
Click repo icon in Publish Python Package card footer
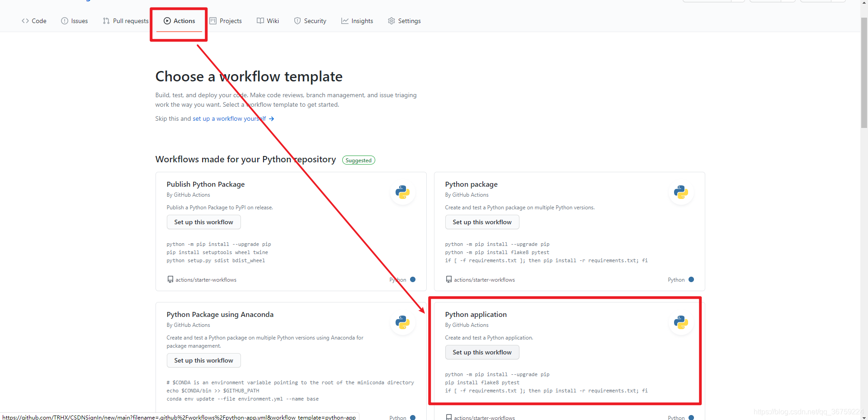coord(170,280)
